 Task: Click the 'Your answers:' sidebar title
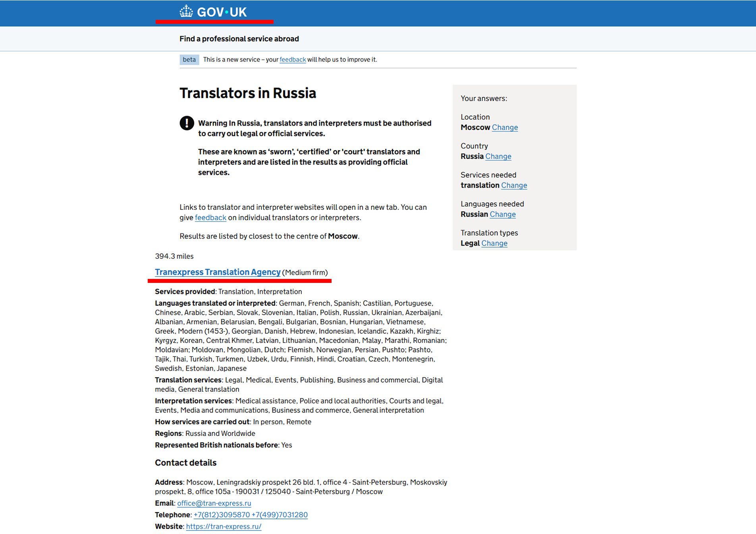pyautogui.click(x=484, y=99)
